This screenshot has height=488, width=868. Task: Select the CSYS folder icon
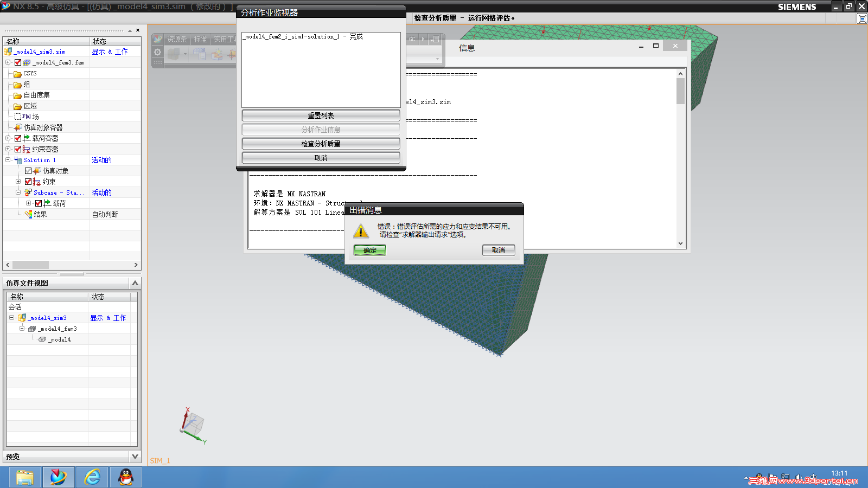[17, 74]
